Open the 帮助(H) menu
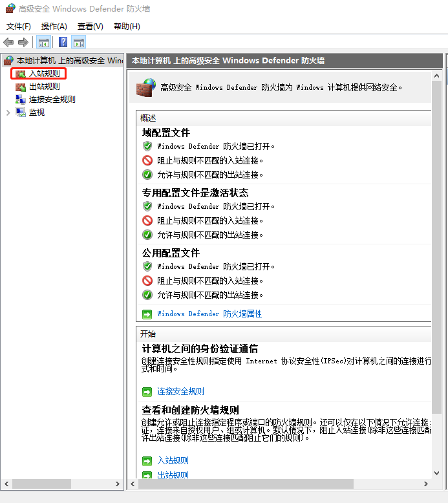Image resolution: width=448 pixels, height=503 pixels. click(x=127, y=27)
